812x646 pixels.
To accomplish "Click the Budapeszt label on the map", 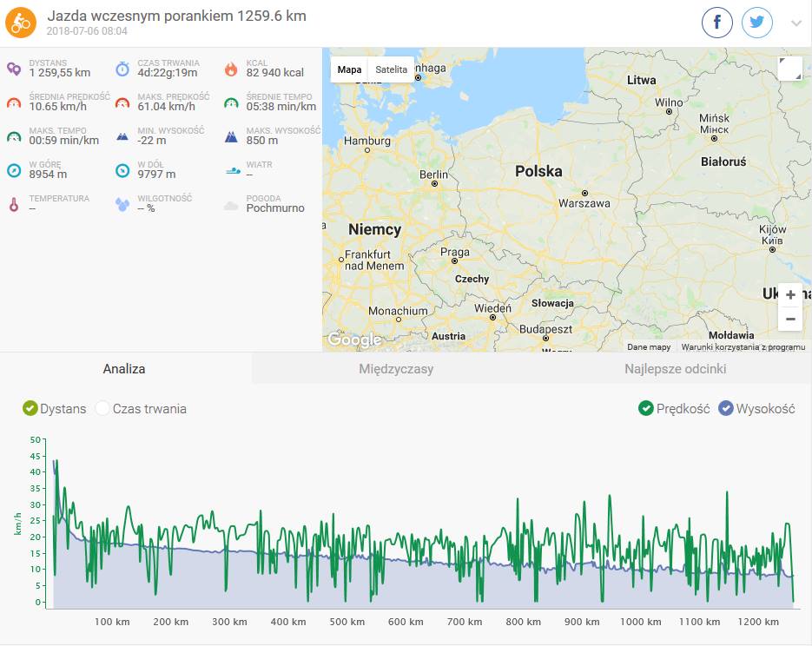I will tap(546, 329).
